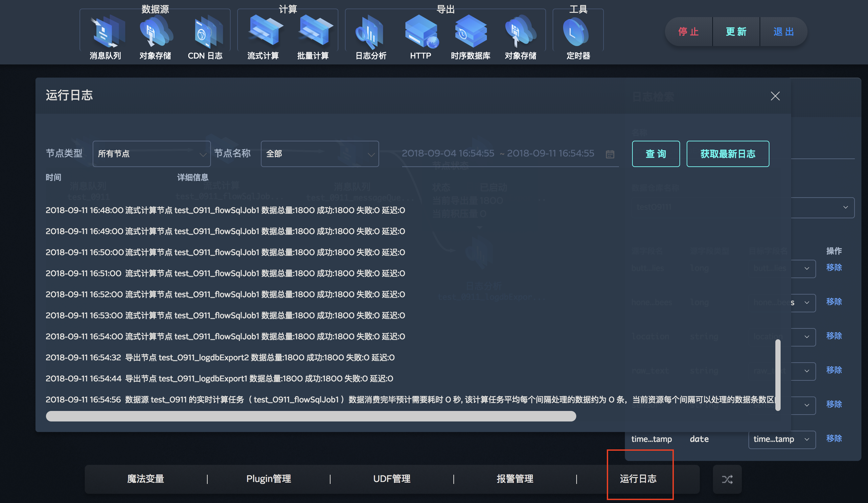Open the calendar date range picker icon

[x=610, y=154]
